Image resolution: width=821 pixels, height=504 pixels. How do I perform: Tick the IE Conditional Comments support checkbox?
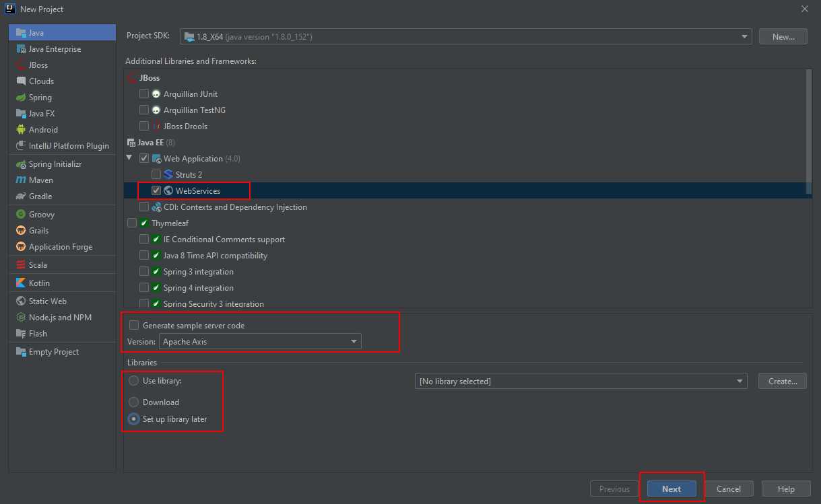coord(144,239)
